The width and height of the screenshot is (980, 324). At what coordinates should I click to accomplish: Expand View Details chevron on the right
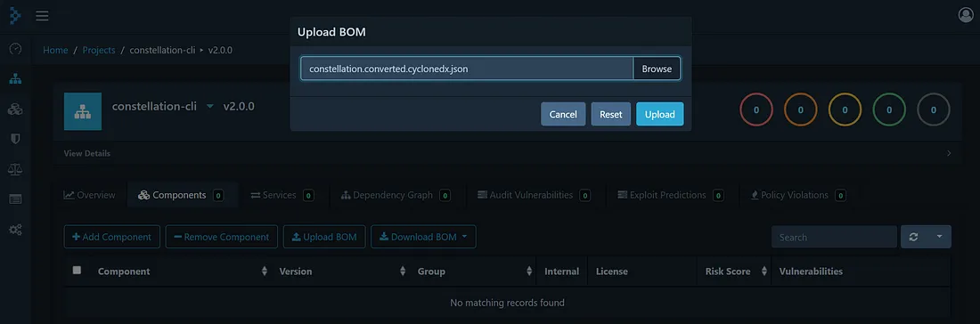(x=949, y=154)
